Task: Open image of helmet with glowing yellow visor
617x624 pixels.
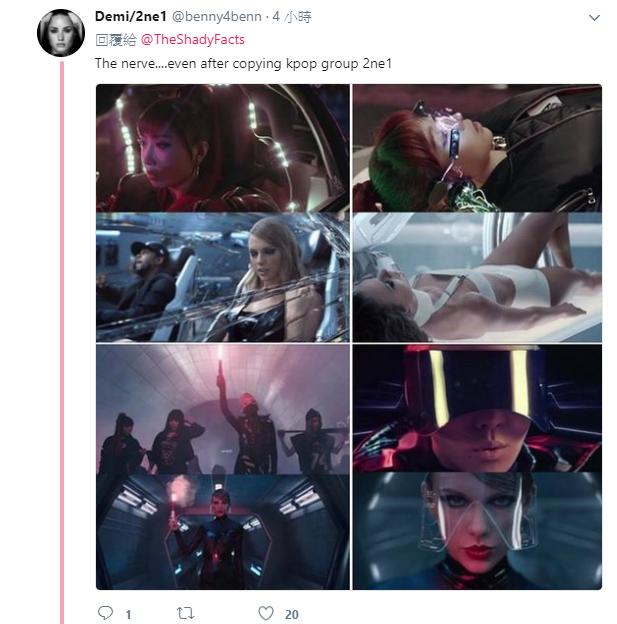Action: pos(477,409)
